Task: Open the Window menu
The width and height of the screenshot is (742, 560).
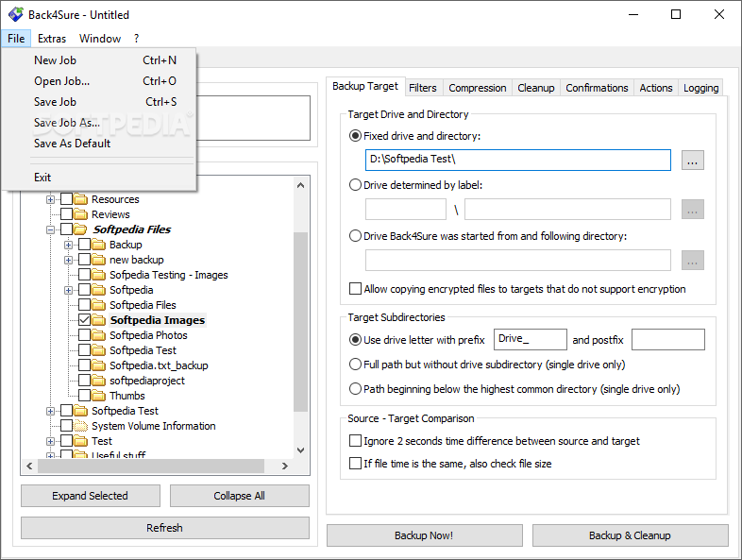Action: (x=100, y=39)
